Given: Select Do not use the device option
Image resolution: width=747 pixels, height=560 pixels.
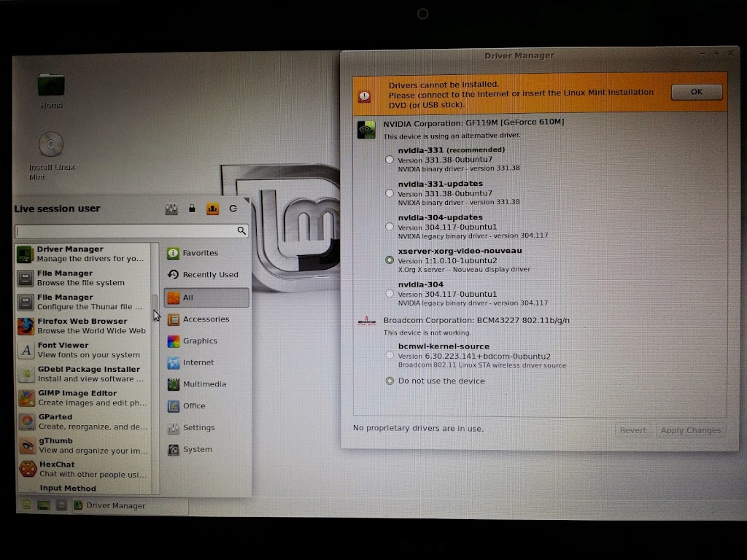Looking at the screenshot, I should [390, 381].
